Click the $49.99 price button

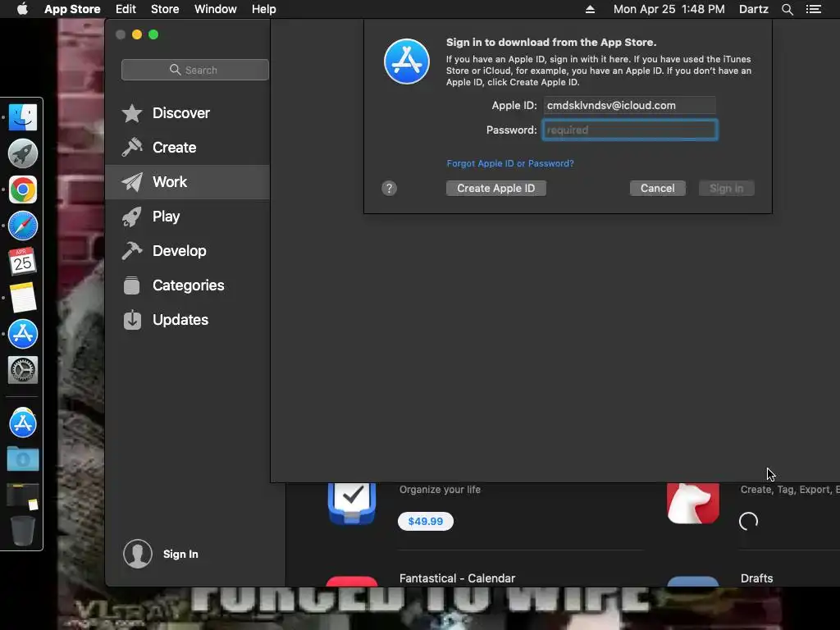click(426, 521)
